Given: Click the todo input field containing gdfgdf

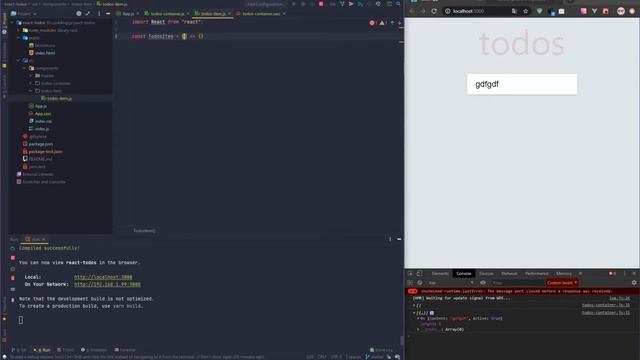Looking at the screenshot, I should pos(522,84).
